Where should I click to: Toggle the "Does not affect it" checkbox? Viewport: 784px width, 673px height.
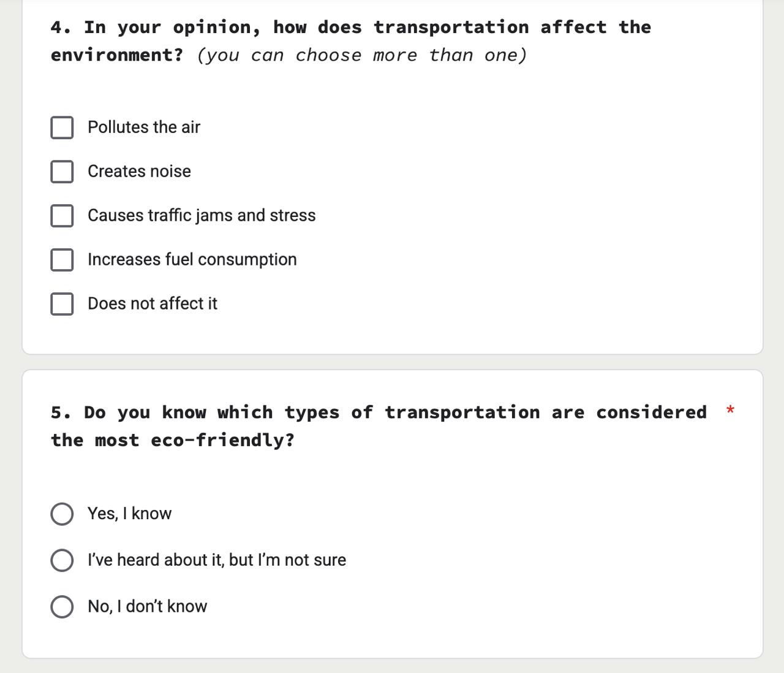point(62,304)
